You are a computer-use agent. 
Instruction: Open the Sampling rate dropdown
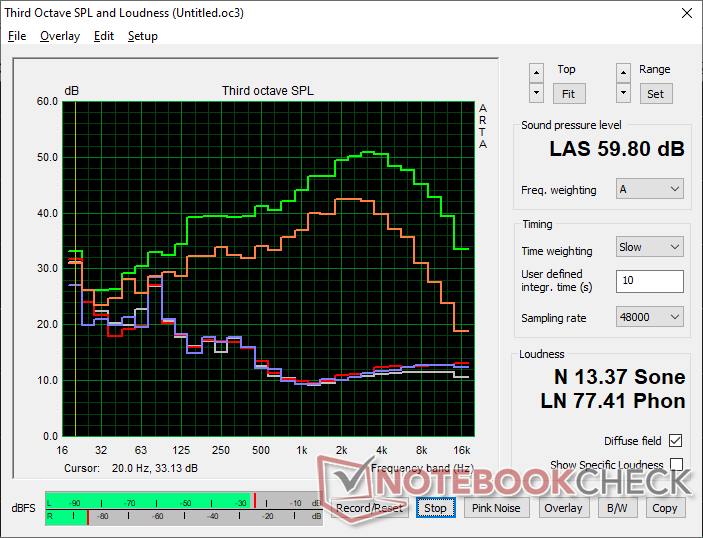pos(649,317)
